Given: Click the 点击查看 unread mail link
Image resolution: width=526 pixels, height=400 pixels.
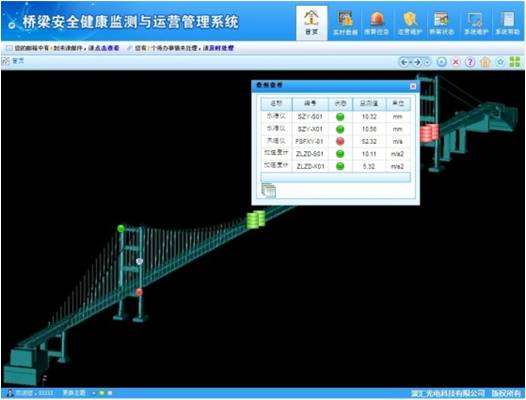Looking at the screenshot, I should pyautogui.click(x=107, y=48).
